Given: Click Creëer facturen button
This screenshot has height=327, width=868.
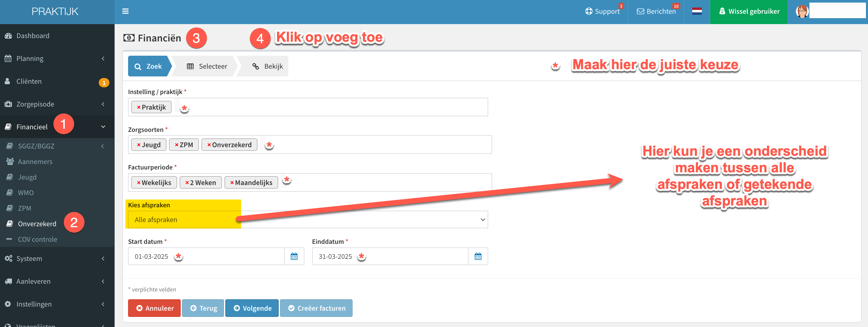Looking at the screenshot, I should pos(316,308).
